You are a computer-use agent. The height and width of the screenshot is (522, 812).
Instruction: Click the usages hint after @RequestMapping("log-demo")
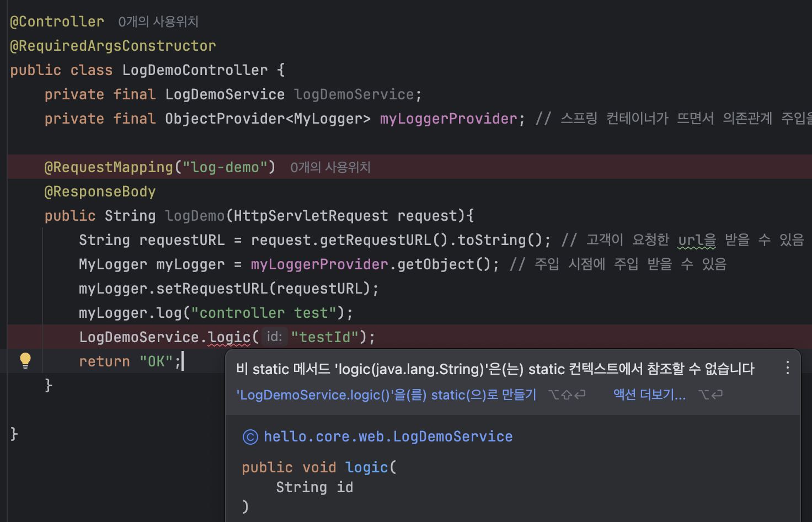330,167
